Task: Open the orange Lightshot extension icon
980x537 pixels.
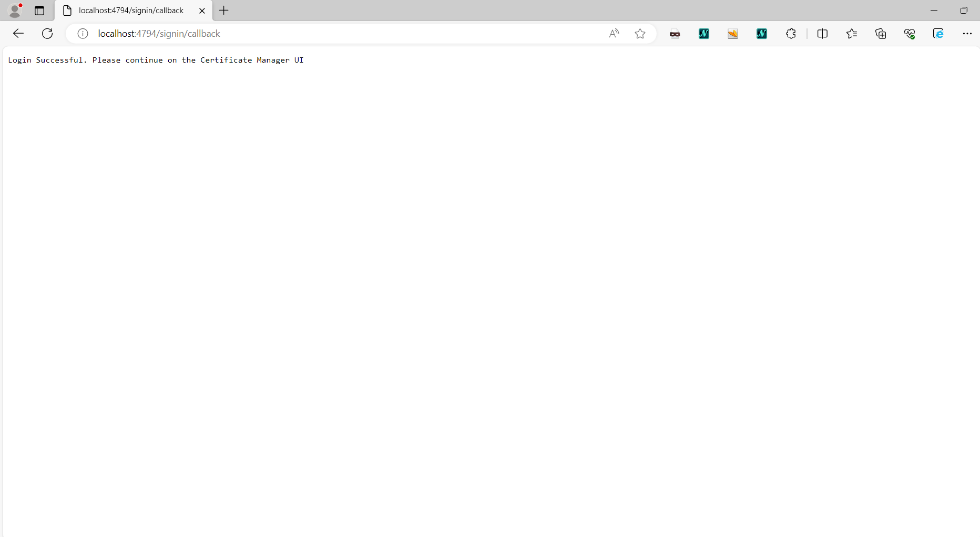Action: point(733,33)
